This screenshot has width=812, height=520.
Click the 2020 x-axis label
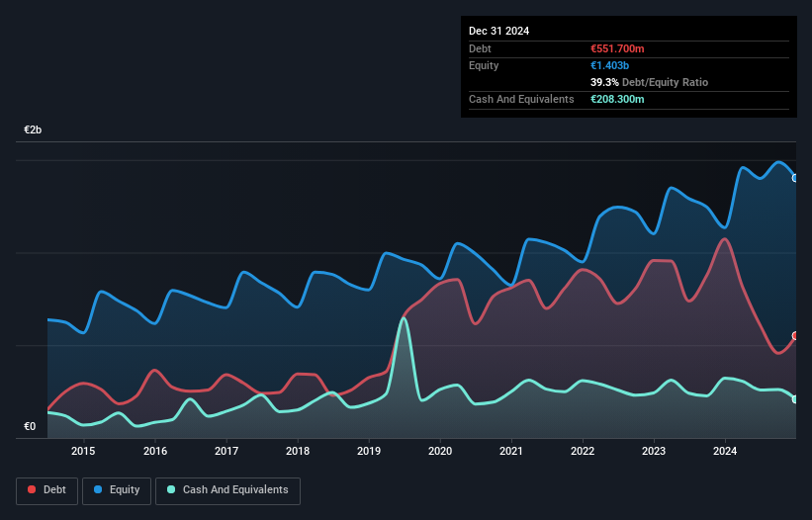(x=440, y=451)
